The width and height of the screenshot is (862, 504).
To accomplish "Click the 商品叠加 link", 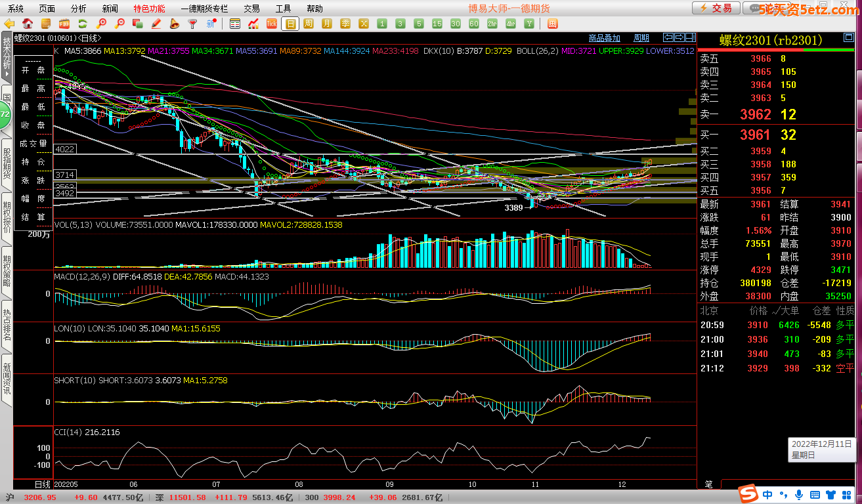I will pos(604,38).
